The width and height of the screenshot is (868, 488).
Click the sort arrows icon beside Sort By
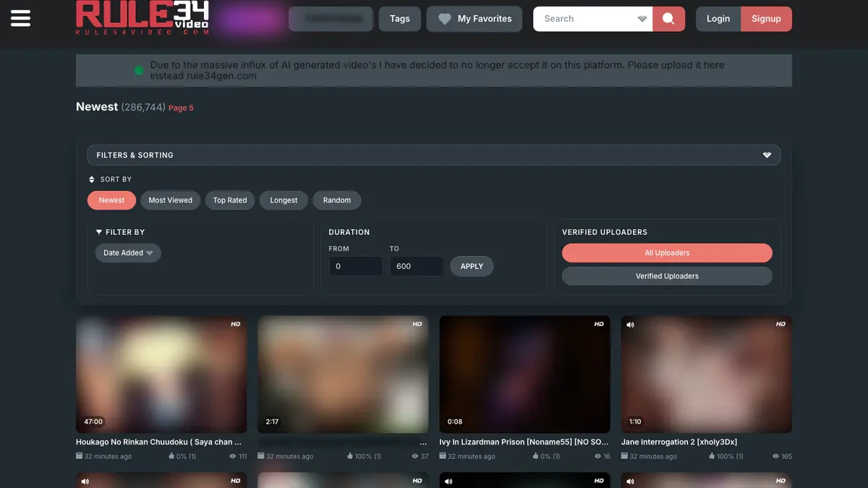tap(92, 179)
